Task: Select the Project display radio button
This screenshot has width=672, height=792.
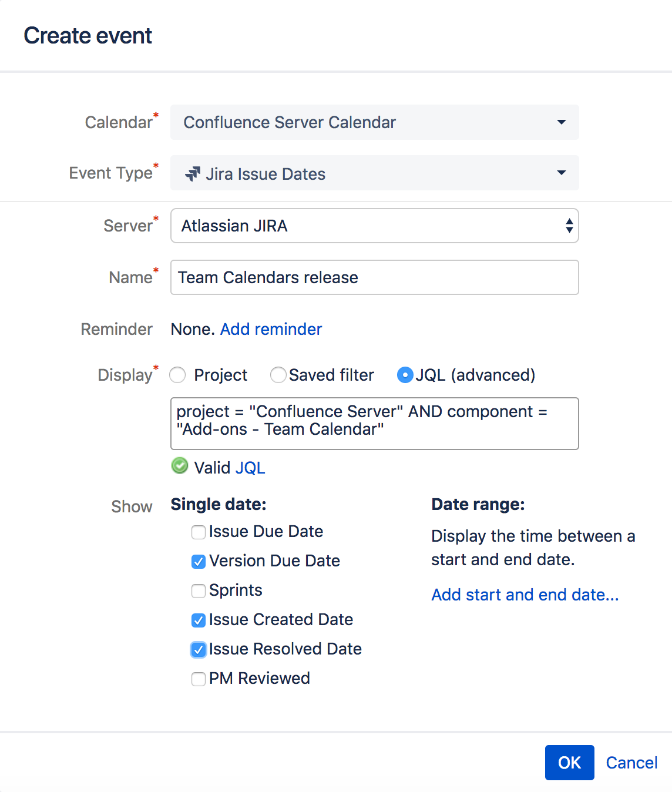Action: [x=177, y=375]
